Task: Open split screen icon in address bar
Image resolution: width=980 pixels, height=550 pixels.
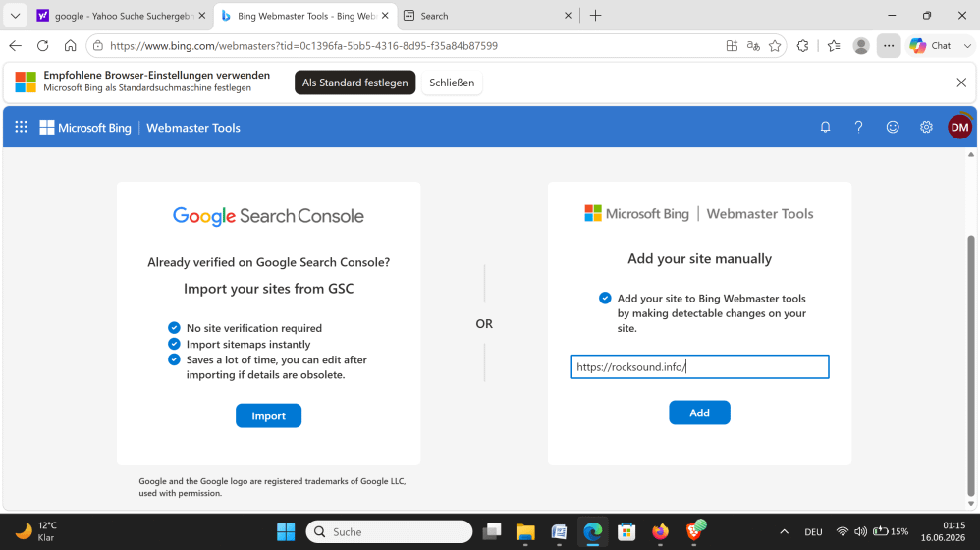Action: (732, 45)
